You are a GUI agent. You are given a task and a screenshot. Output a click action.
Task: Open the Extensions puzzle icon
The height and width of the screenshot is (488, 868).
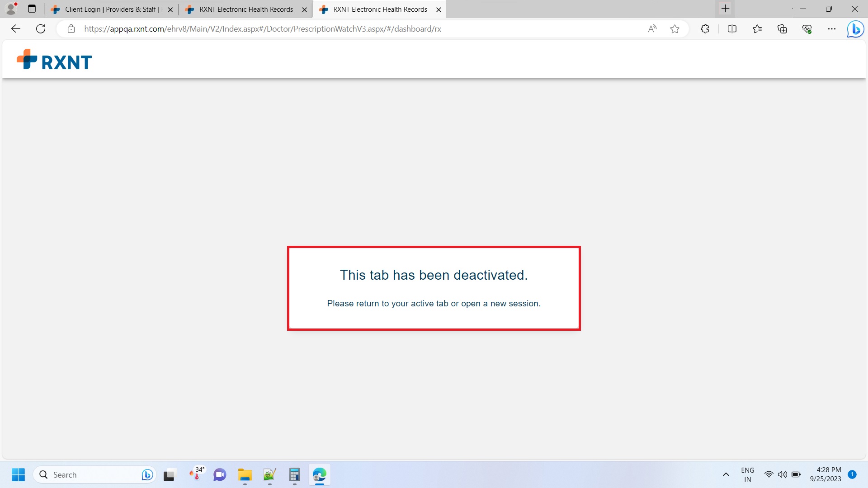[705, 29]
